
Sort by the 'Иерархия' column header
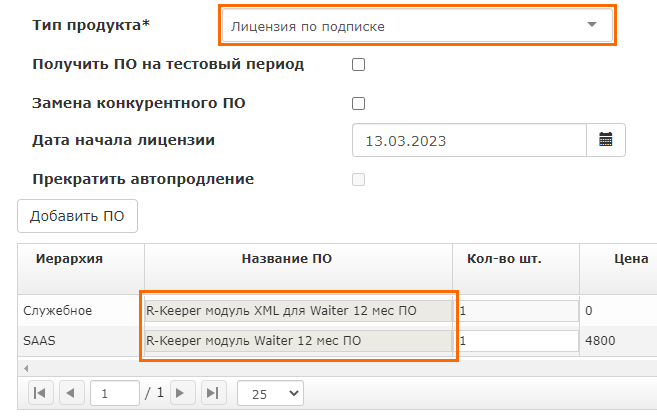[x=70, y=259]
